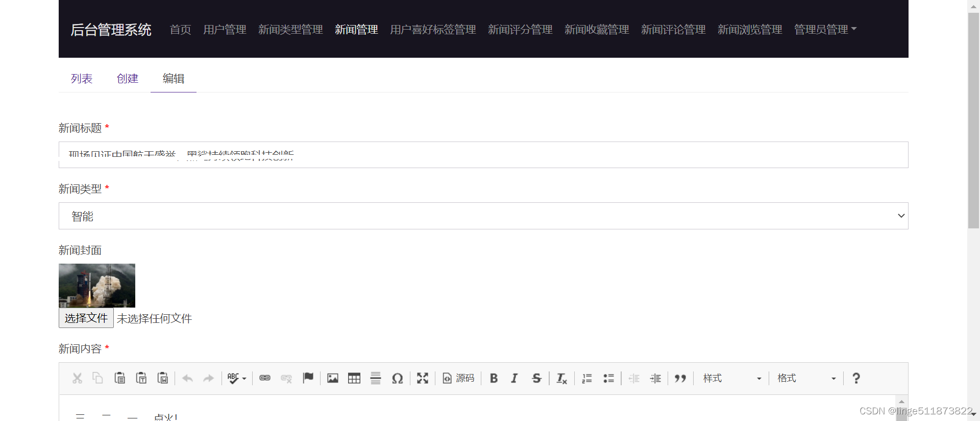980x421 pixels.
Task: Open the 格式 format dropdown
Action: [x=806, y=378]
